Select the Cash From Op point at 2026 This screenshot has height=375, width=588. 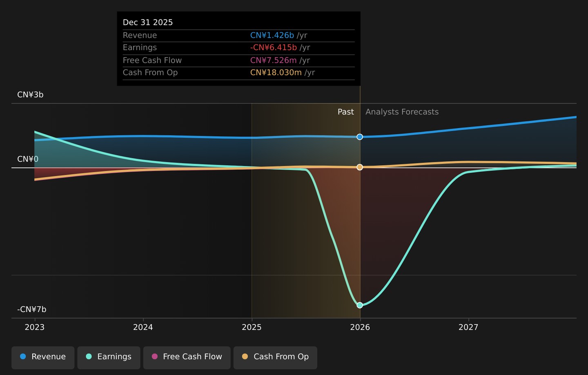[x=360, y=167]
